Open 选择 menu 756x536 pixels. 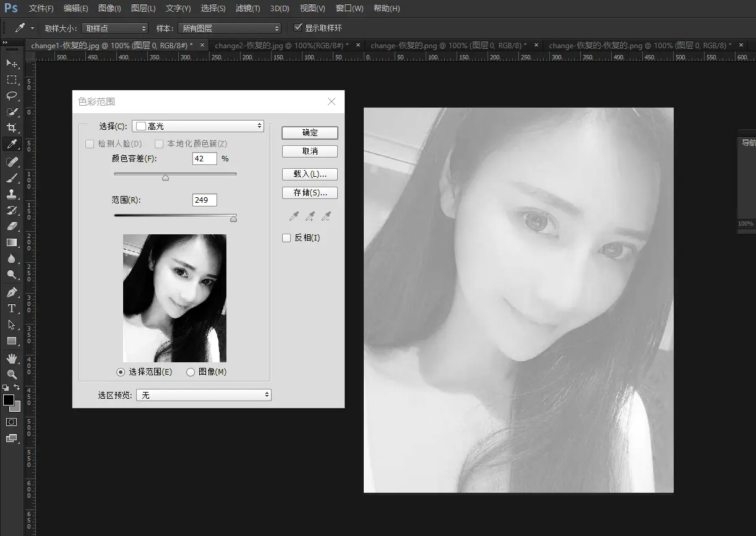pyautogui.click(x=213, y=9)
